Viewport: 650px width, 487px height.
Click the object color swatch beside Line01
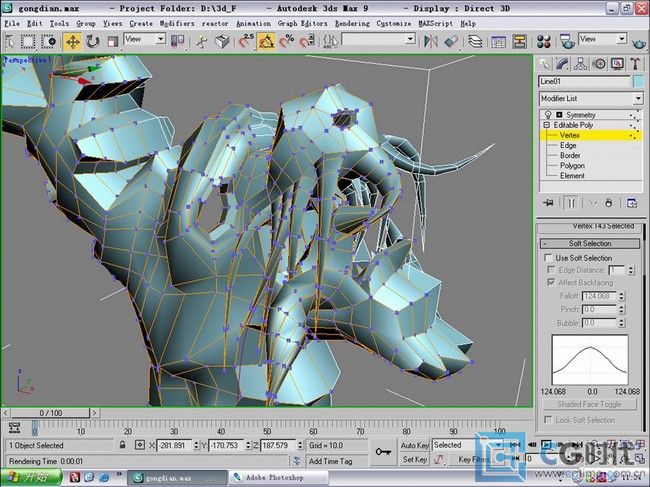[639, 82]
